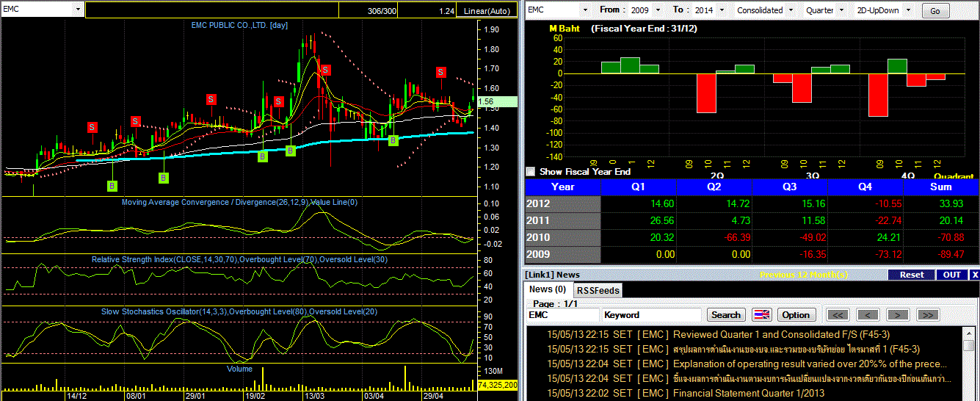The width and height of the screenshot is (980, 401).
Task: Click the Keyword search field
Action: [x=652, y=314]
